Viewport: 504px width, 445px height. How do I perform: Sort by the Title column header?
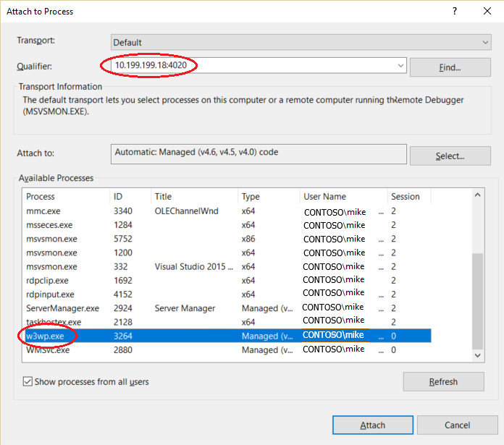coord(194,197)
